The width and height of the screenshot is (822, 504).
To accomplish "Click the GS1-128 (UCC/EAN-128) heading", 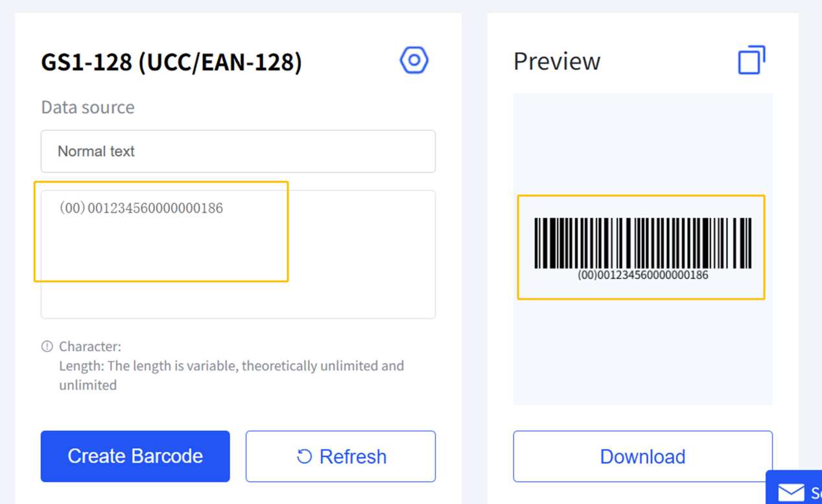I will point(171,62).
